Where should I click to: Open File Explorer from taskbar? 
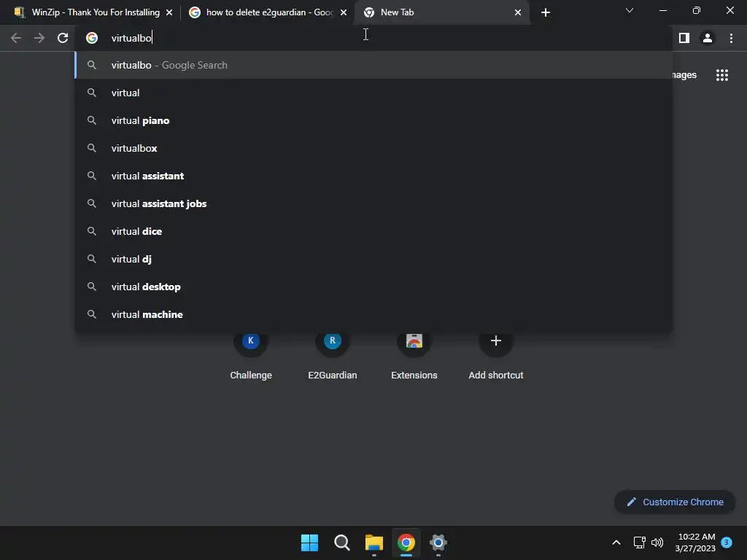tap(374, 542)
